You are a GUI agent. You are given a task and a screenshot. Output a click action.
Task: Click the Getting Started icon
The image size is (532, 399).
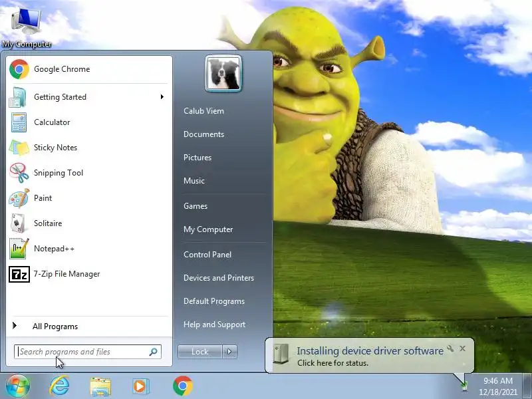[19, 97]
